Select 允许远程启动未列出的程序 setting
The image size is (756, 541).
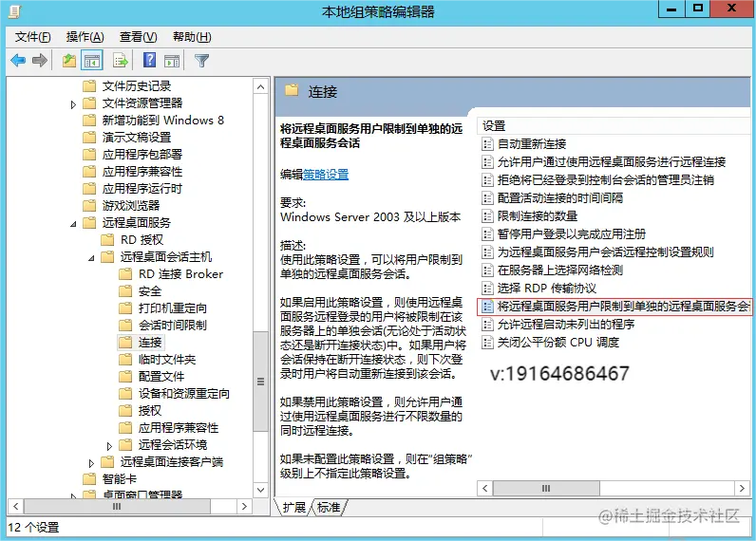tap(565, 325)
